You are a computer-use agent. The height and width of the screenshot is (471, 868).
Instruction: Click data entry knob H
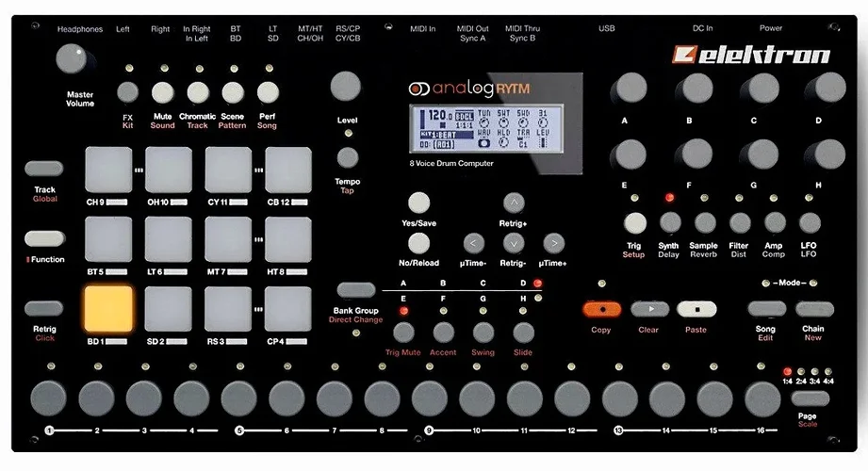tap(827, 154)
